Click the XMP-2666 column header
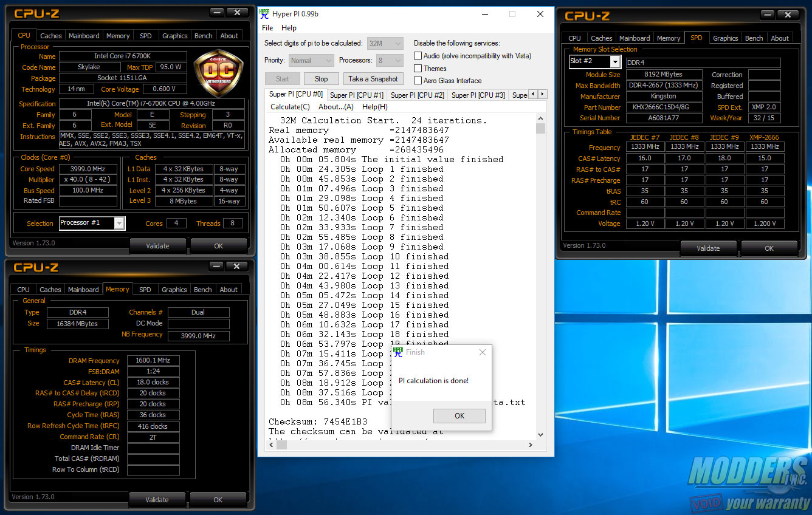Image resolution: width=812 pixels, height=515 pixels. pos(764,137)
